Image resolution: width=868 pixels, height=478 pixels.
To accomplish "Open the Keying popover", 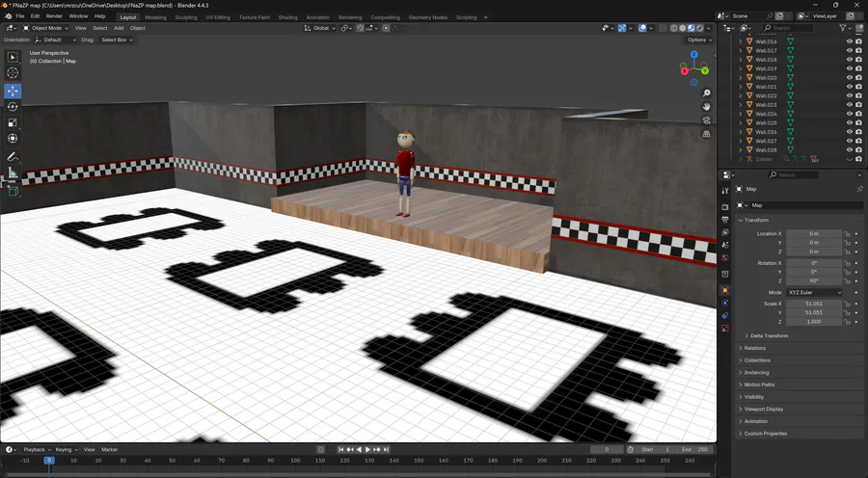I will tap(67, 450).
